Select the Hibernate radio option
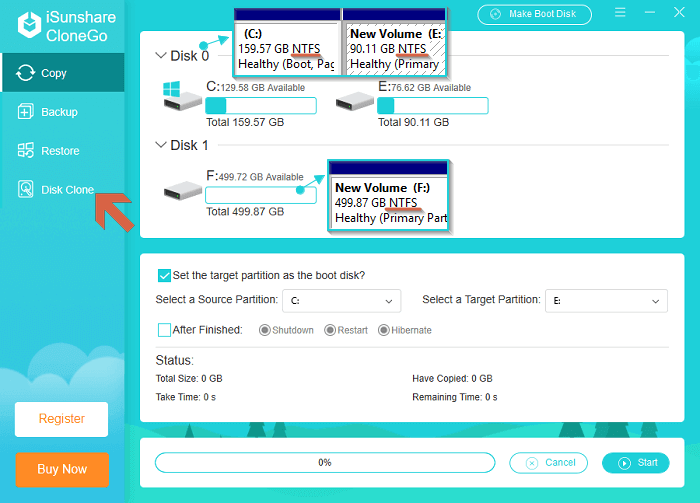The height and width of the screenshot is (503, 700). pyautogui.click(x=383, y=330)
